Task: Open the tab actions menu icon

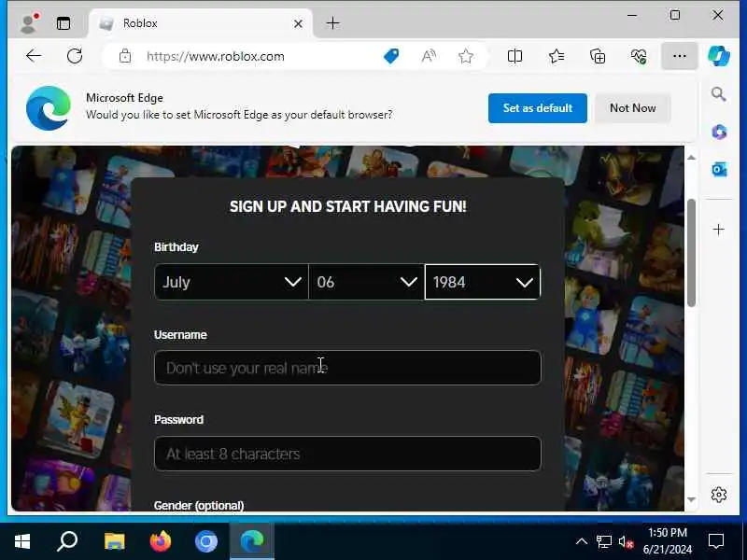Action: tap(63, 23)
